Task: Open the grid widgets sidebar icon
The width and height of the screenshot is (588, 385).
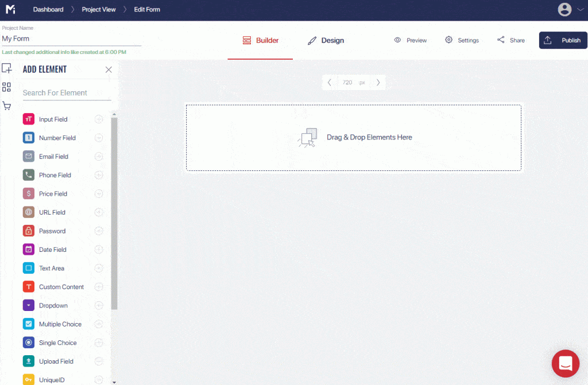Action: click(x=6, y=87)
